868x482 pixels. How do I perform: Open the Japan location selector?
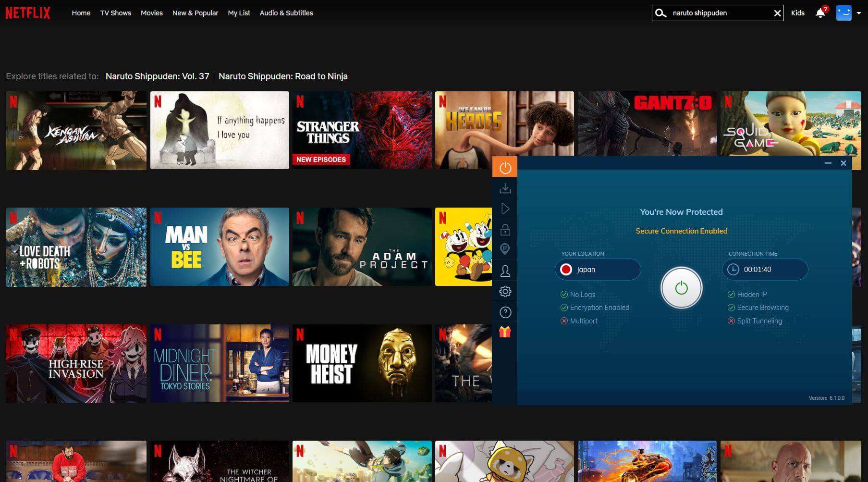tap(598, 270)
